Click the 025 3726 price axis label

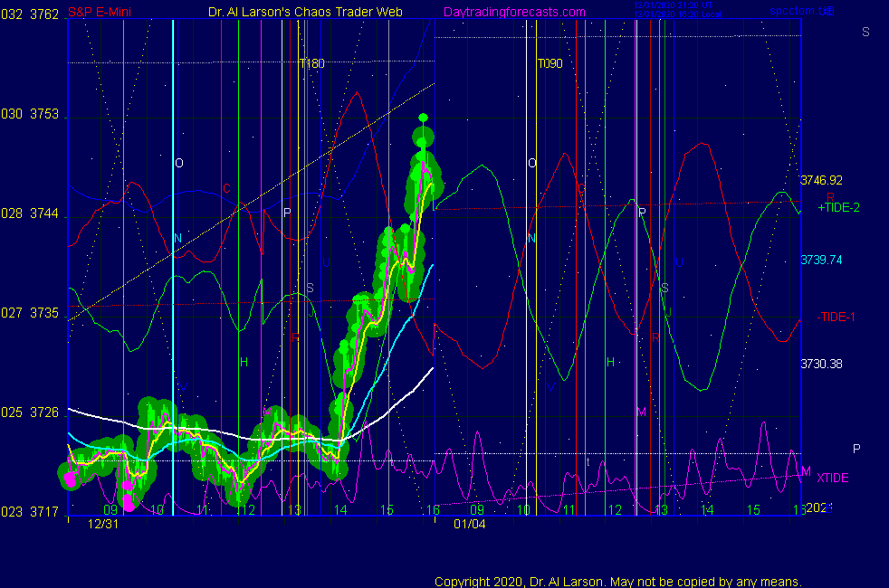30,413
